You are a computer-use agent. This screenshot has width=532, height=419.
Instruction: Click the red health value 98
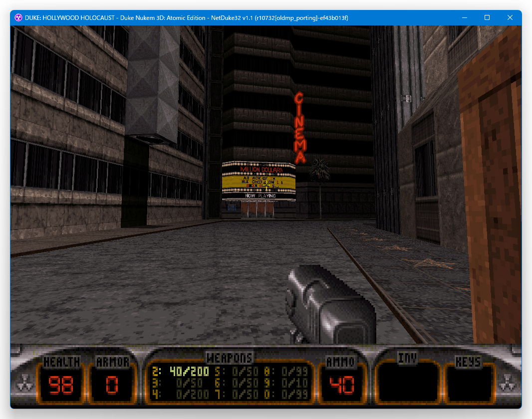point(61,385)
